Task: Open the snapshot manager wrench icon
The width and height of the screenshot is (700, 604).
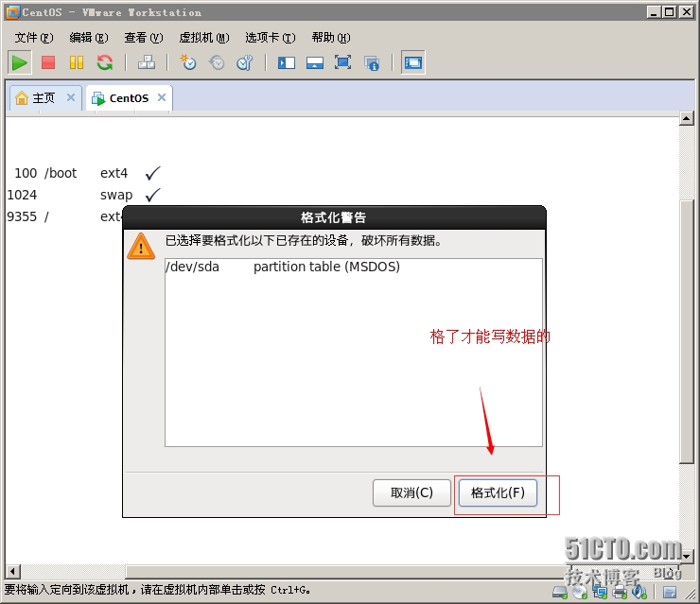Action: point(245,62)
